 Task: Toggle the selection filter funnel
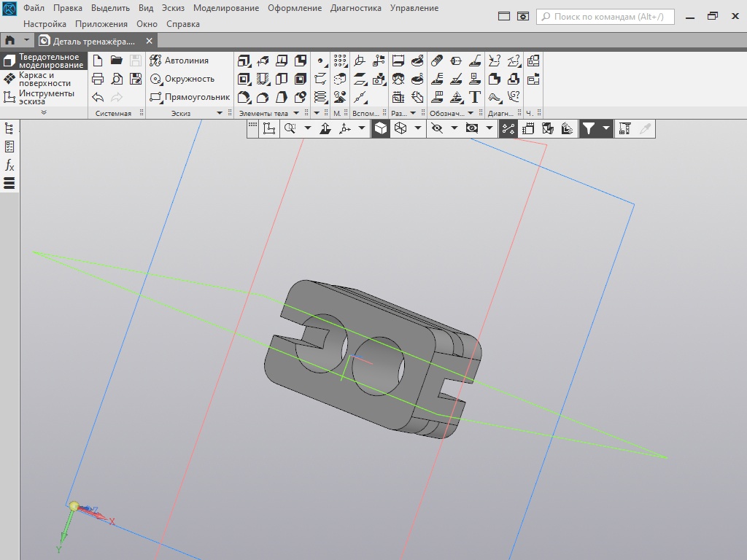pos(588,128)
